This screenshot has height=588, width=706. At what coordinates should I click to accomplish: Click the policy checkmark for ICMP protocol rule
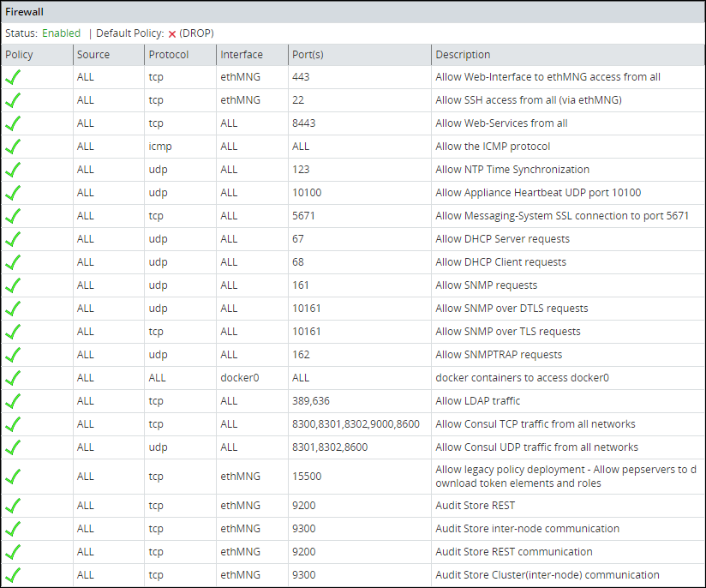[13, 147]
